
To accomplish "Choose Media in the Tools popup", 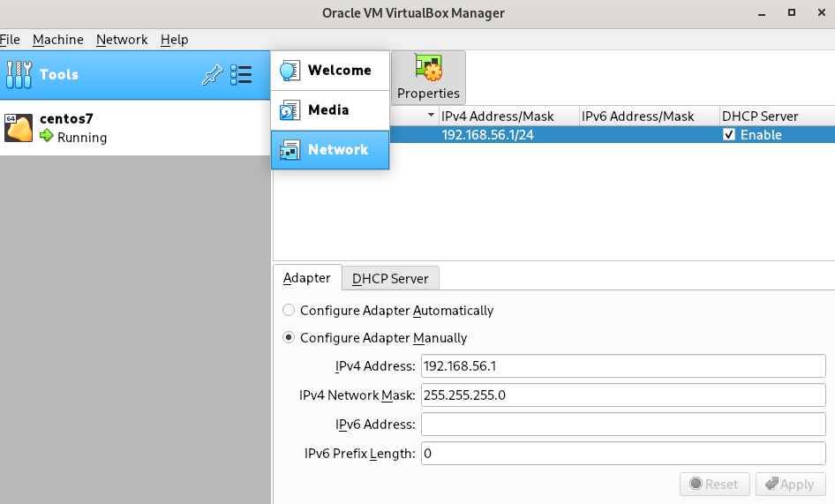I will pyautogui.click(x=330, y=110).
